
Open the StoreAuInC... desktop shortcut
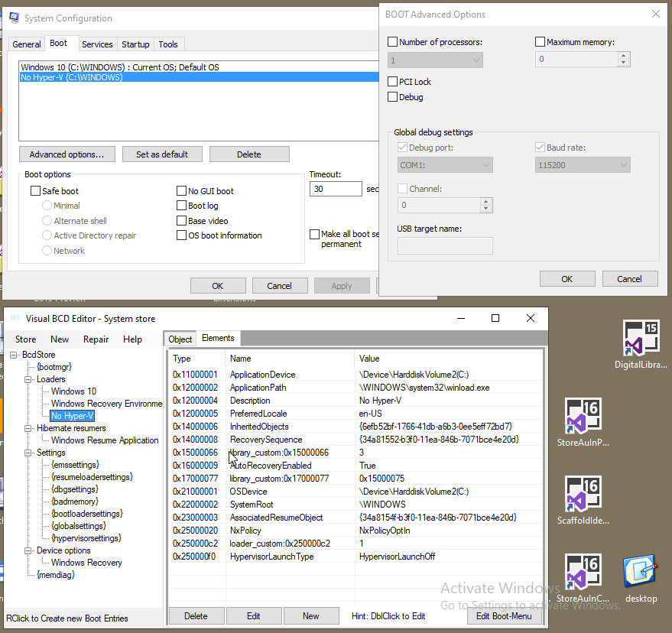pos(583,578)
